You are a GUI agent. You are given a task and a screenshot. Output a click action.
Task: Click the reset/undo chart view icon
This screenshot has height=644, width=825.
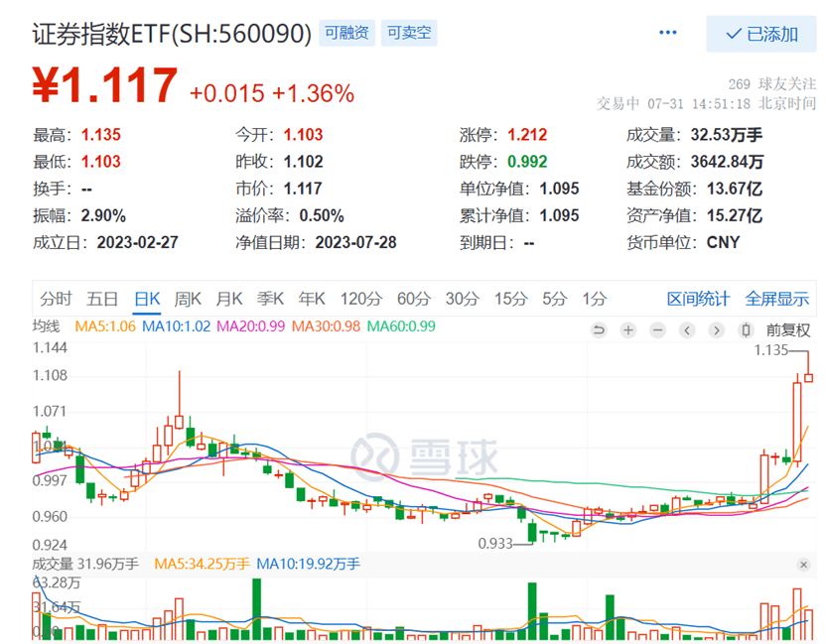(x=599, y=329)
